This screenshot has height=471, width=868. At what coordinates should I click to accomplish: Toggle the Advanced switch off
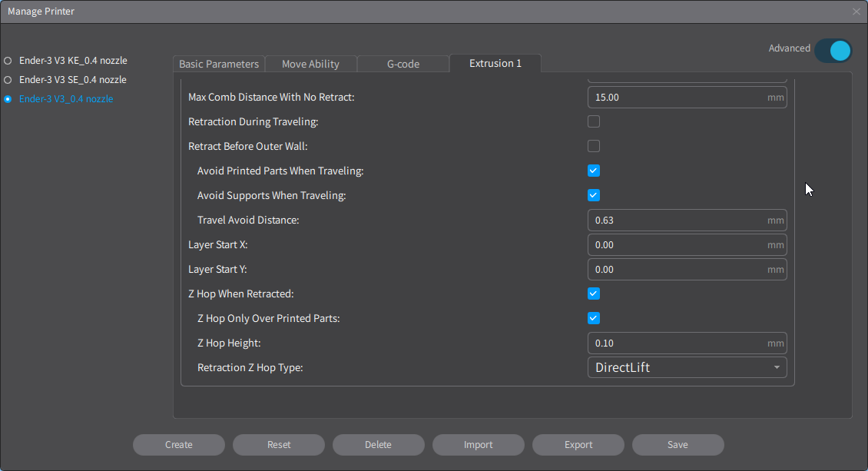(833, 51)
